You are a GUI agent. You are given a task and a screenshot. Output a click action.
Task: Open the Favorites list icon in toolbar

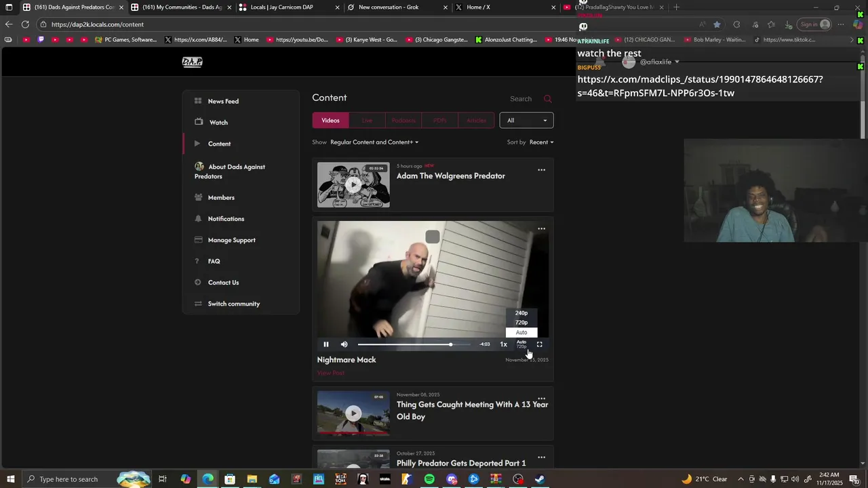coord(772,24)
